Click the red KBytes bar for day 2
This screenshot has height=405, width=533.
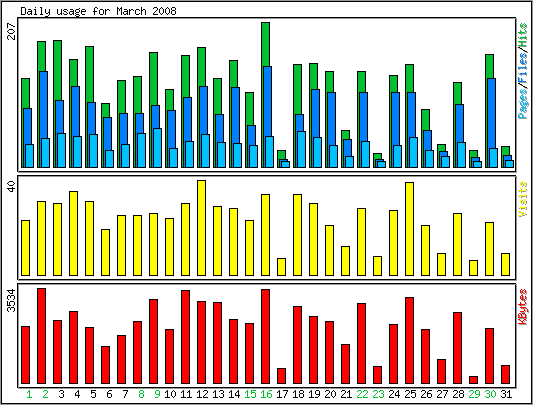click(x=41, y=336)
